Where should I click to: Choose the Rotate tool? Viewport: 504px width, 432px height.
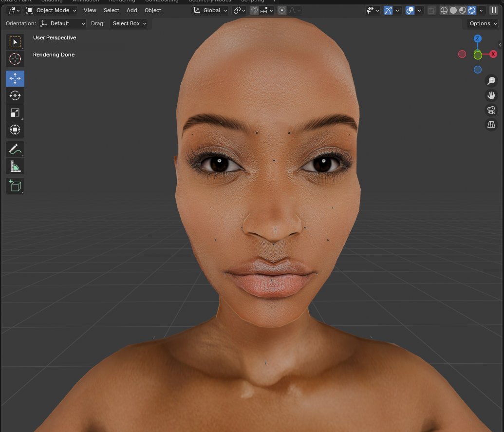coord(15,95)
